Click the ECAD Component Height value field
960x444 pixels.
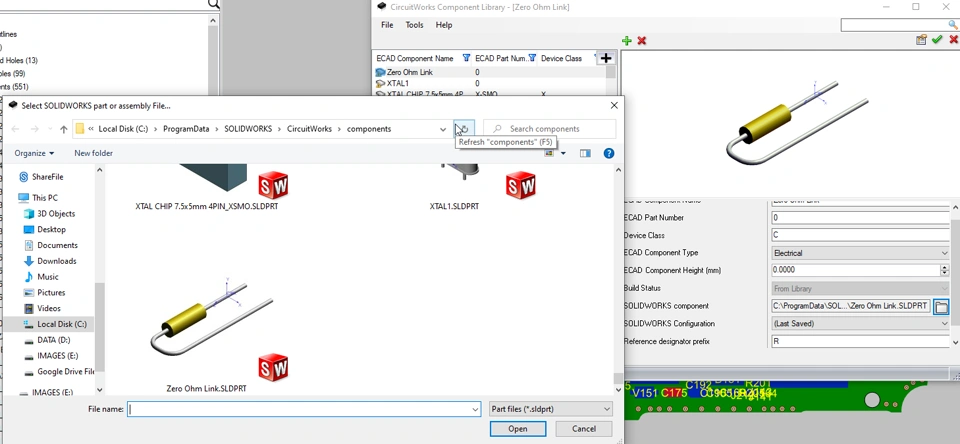(x=855, y=271)
